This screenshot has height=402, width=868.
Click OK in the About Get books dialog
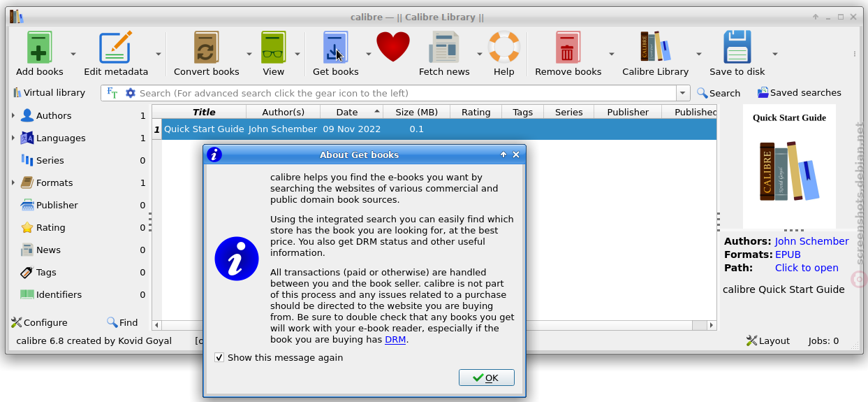point(487,378)
